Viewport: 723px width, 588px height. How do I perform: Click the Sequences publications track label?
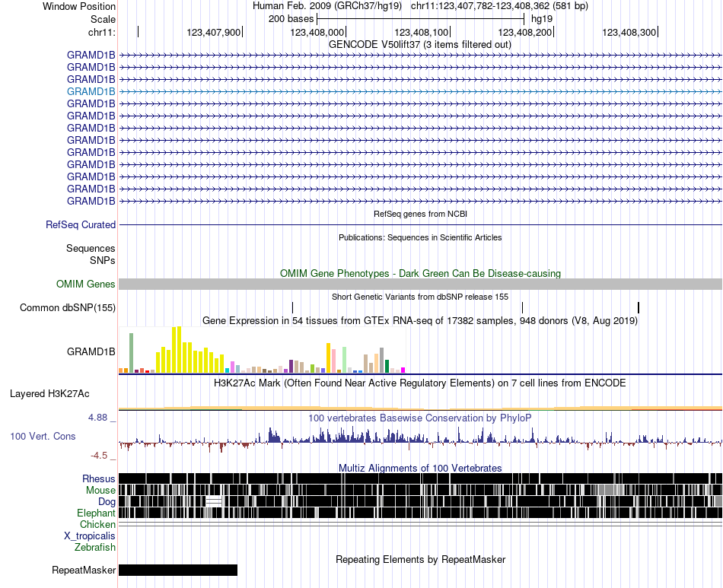tap(91, 249)
